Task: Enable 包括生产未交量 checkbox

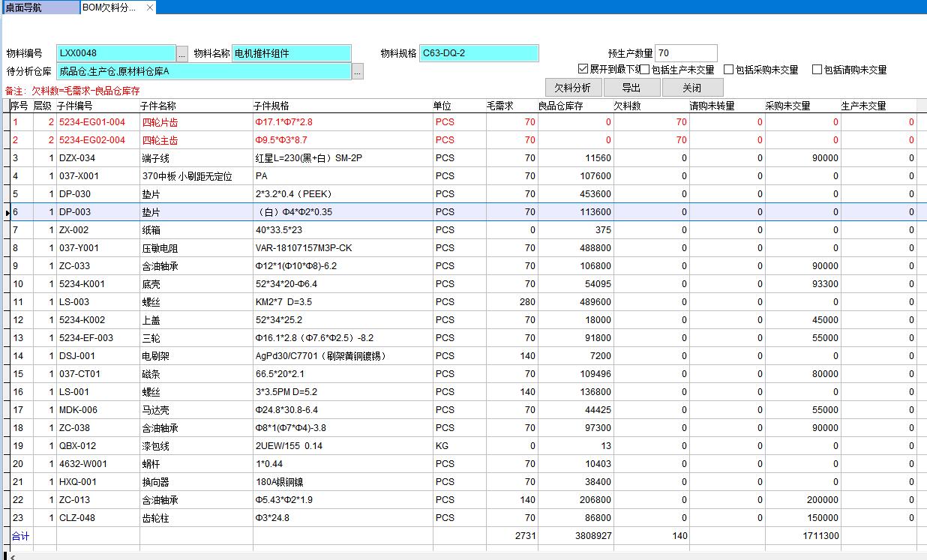Action: [645, 70]
